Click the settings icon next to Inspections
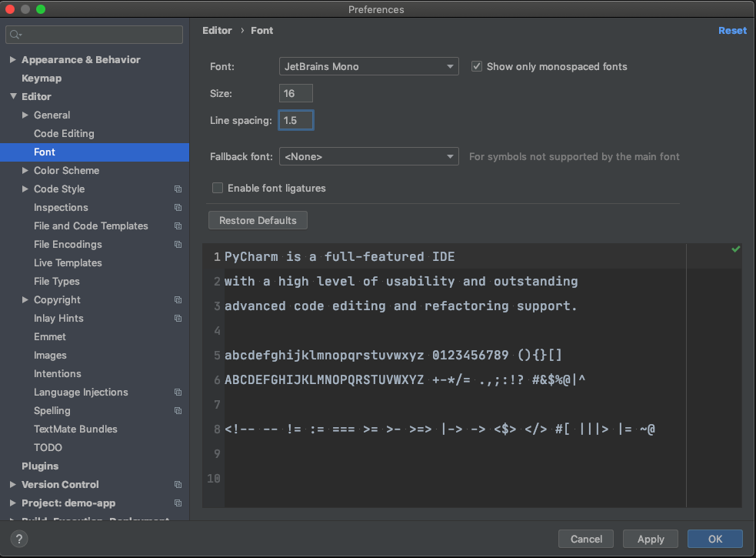This screenshot has height=558, width=756. tap(178, 207)
